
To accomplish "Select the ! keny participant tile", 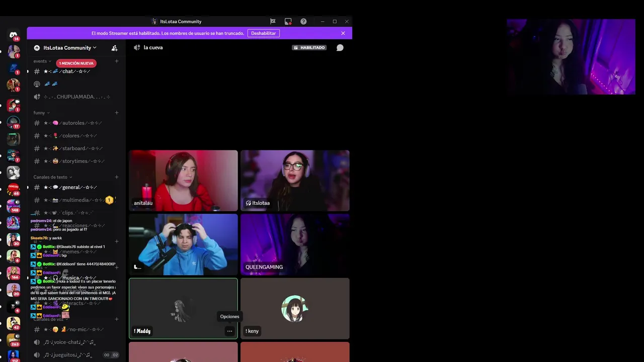I will tap(295, 309).
